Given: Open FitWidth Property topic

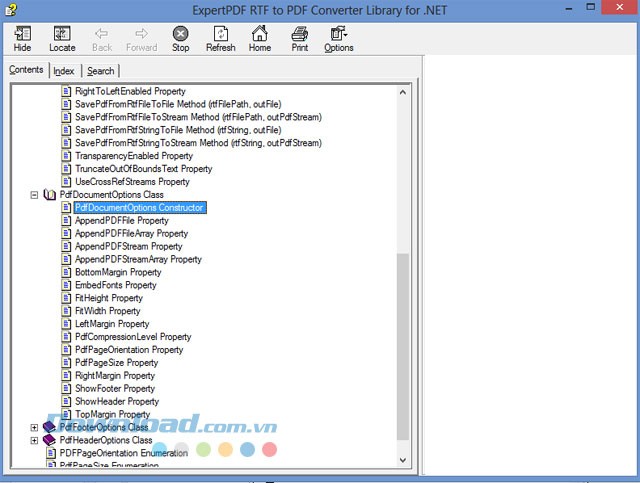Looking at the screenshot, I should (x=107, y=311).
